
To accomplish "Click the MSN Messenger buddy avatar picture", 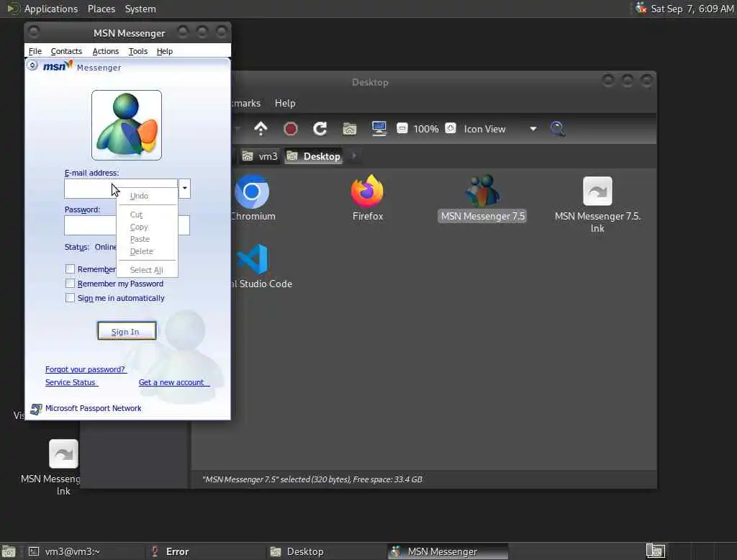I will tap(127, 125).
